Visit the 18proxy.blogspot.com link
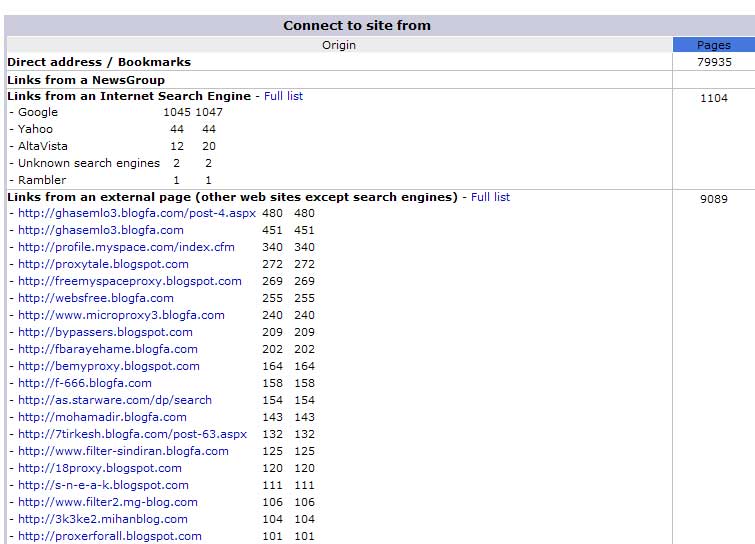Image resolution: width=755 pixels, height=544 pixels. click(x=100, y=468)
